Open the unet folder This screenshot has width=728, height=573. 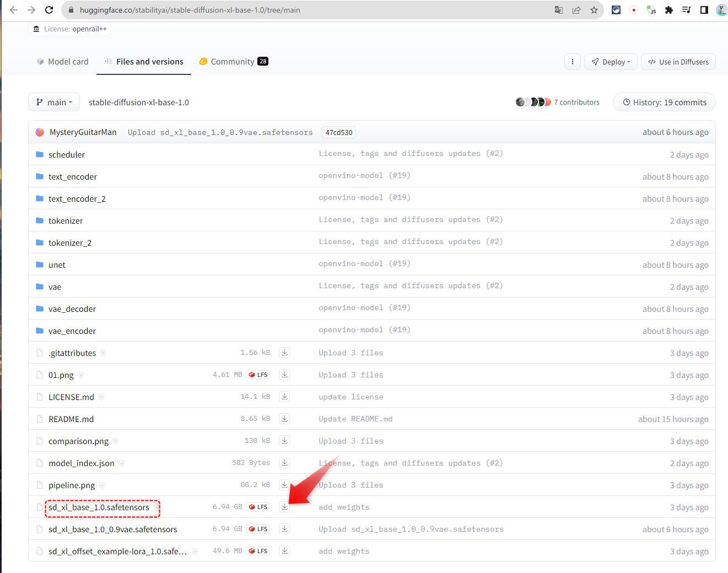[x=57, y=265]
